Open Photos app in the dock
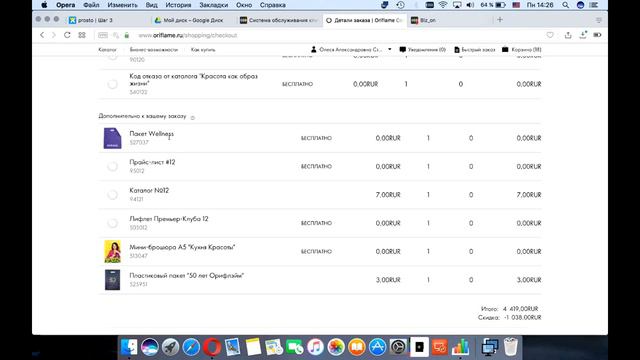640x360 pixels. (336, 347)
